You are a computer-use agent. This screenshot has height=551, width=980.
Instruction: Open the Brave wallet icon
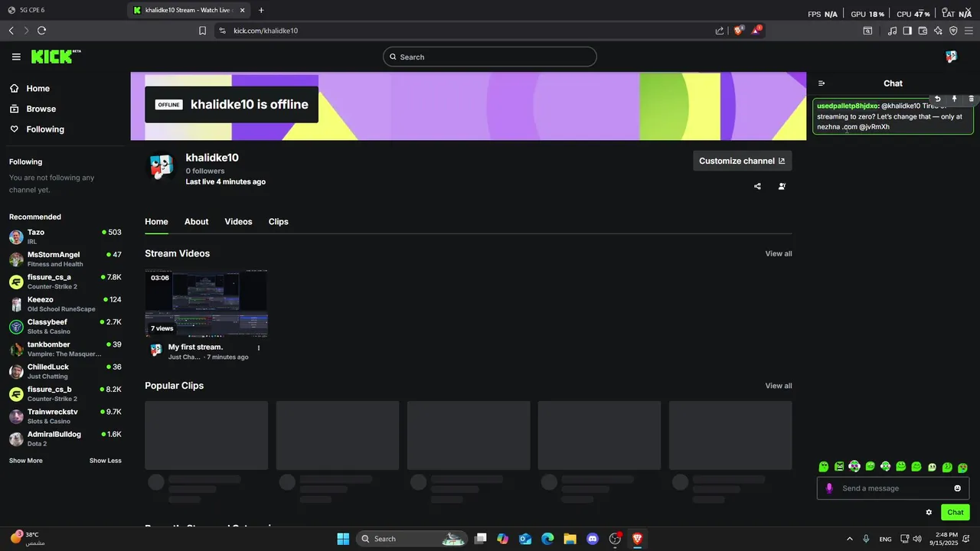click(x=923, y=31)
